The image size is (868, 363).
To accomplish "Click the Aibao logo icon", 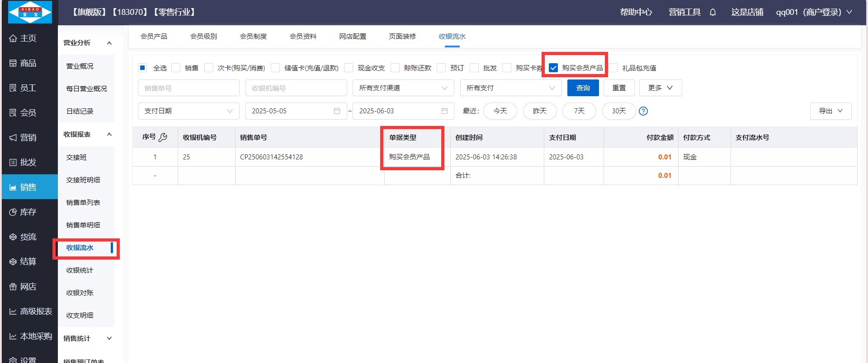I will click(30, 12).
